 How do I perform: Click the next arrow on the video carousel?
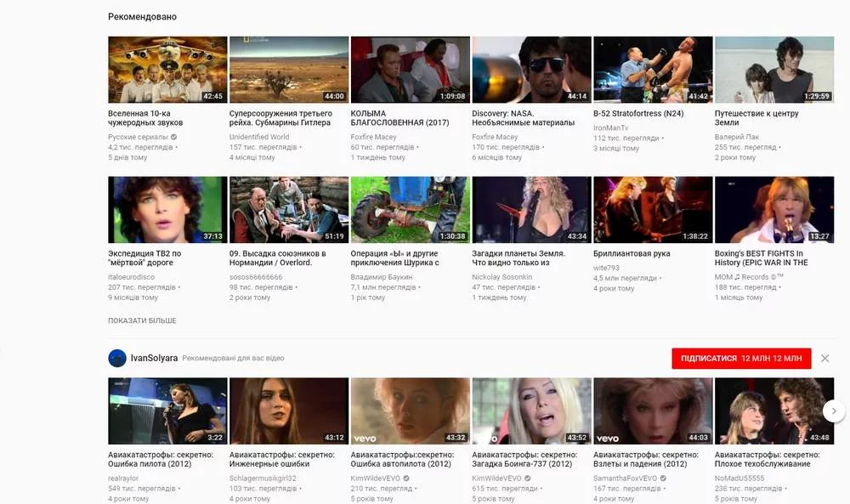(x=834, y=411)
